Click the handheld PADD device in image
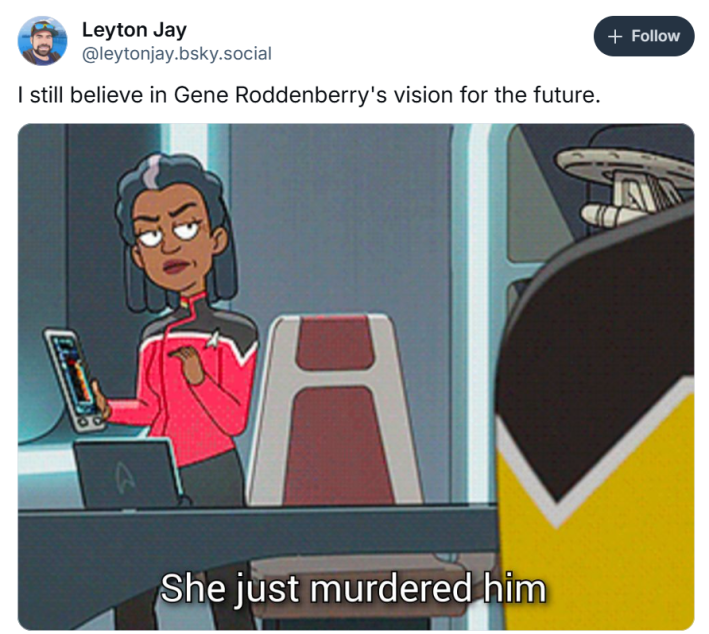This screenshot has height=634, width=709. coord(75,381)
